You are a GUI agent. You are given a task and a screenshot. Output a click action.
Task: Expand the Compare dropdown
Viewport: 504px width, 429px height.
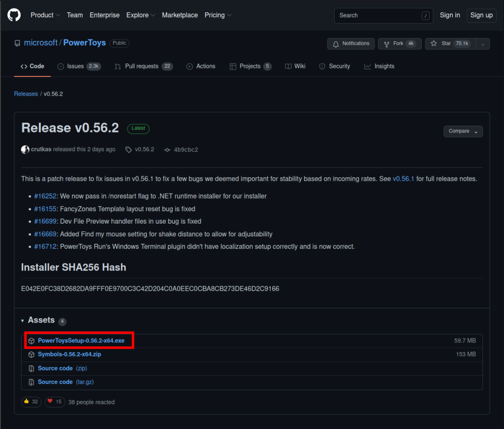click(463, 132)
